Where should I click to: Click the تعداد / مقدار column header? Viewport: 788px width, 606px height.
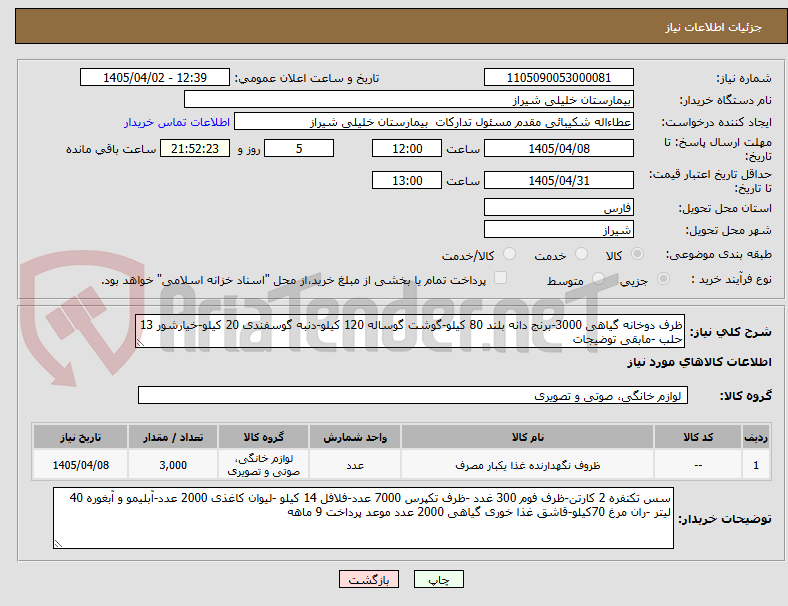(x=173, y=437)
